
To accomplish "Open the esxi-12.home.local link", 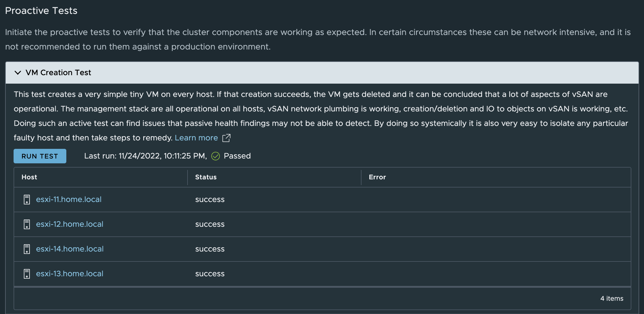I will tap(70, 224).
